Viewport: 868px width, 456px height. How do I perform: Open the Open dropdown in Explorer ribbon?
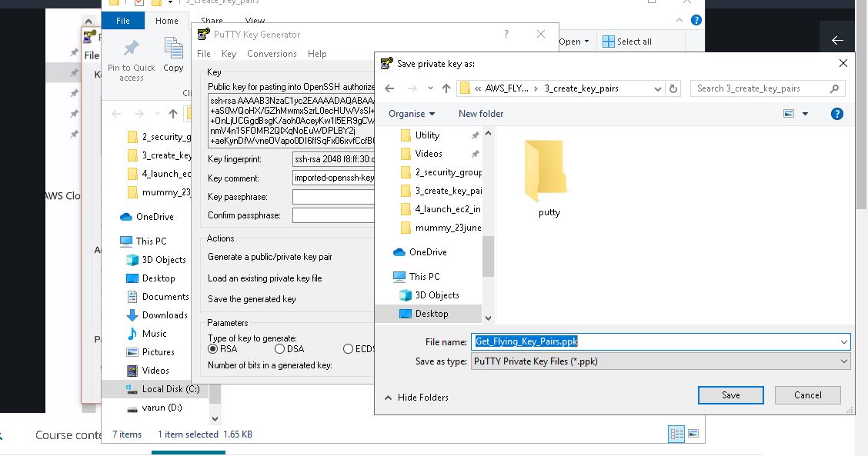[573, 42]
